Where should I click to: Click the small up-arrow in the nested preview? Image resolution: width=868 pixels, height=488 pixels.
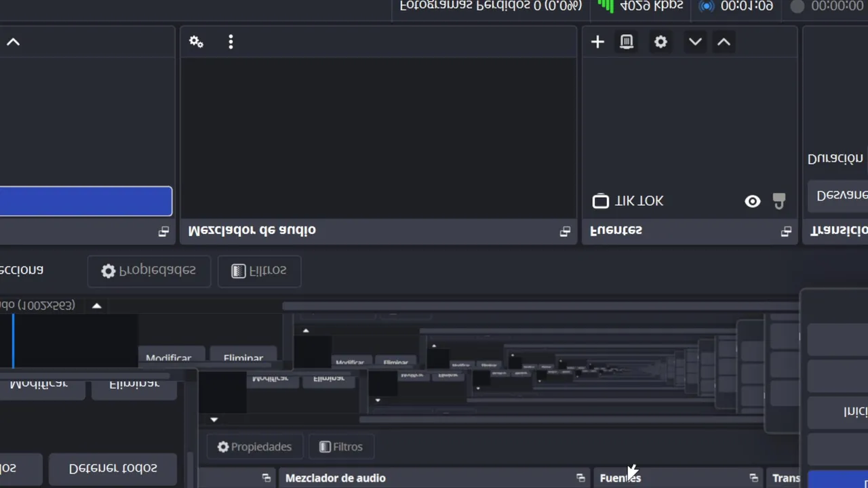306,331
